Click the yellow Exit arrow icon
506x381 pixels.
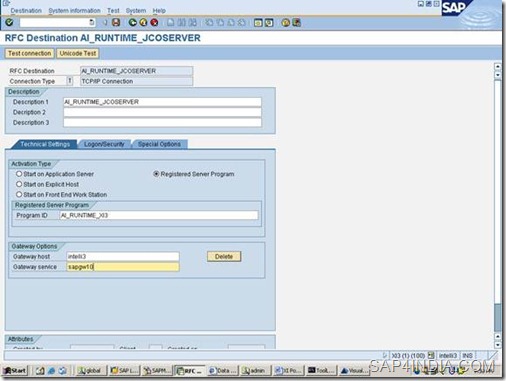(143, 22)
